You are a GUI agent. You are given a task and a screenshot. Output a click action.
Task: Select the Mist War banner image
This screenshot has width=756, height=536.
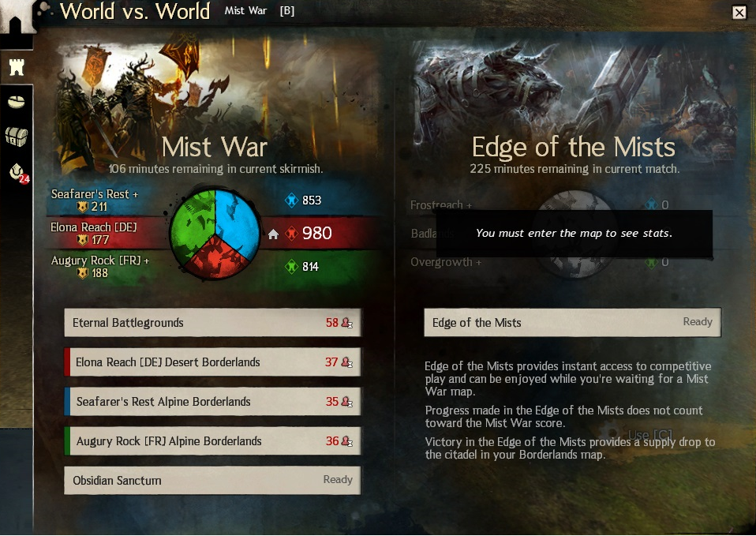tap(215, 103)
